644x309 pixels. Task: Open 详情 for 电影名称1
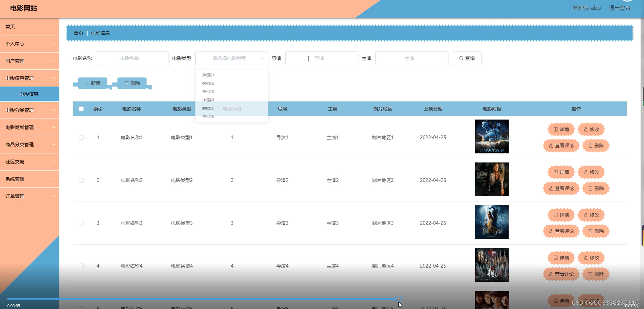tap(560, 129)
